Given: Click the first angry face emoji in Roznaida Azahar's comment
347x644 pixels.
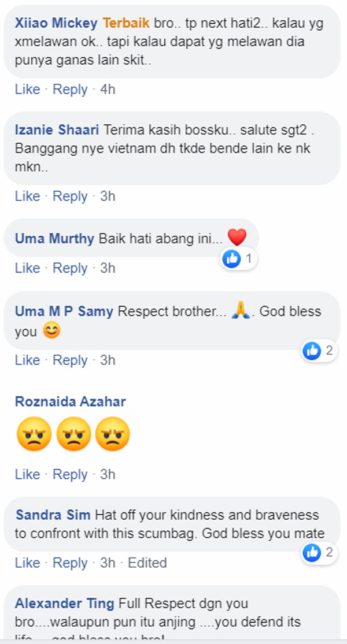Looking at the screenshot, I should pos(34,434).
